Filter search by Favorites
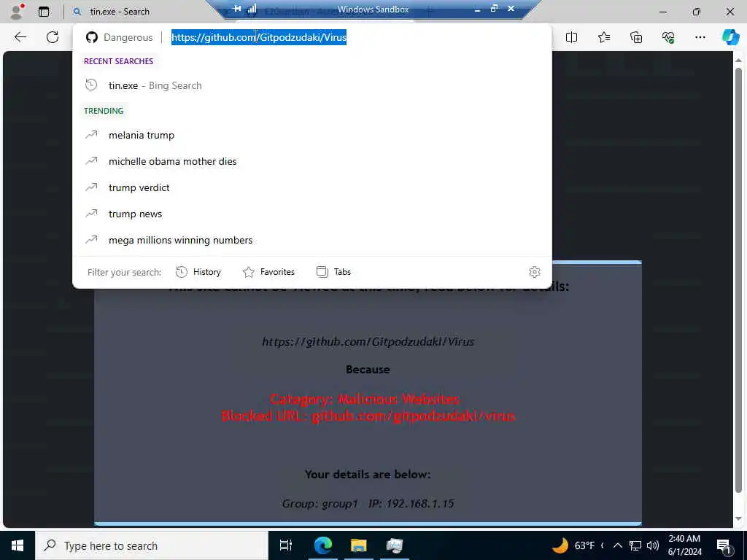The height and width of the screenshot is (560, 747). [268, 272]
